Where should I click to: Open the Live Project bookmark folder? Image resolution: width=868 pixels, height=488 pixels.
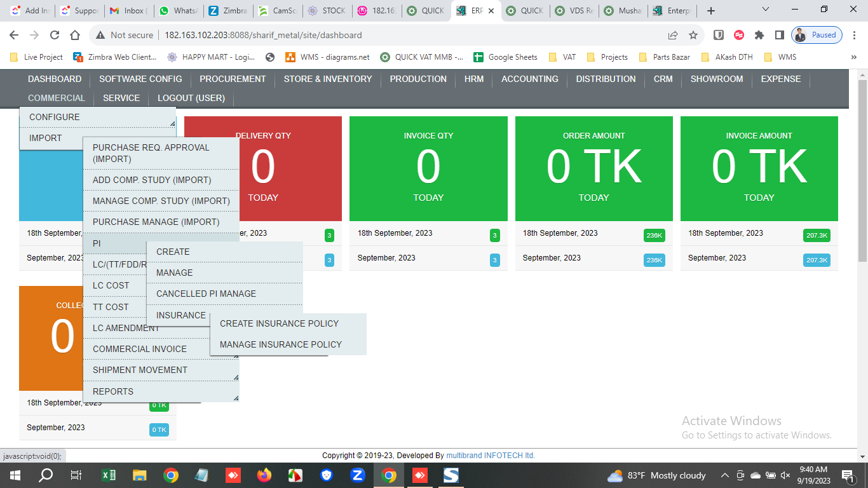[37, 57]
